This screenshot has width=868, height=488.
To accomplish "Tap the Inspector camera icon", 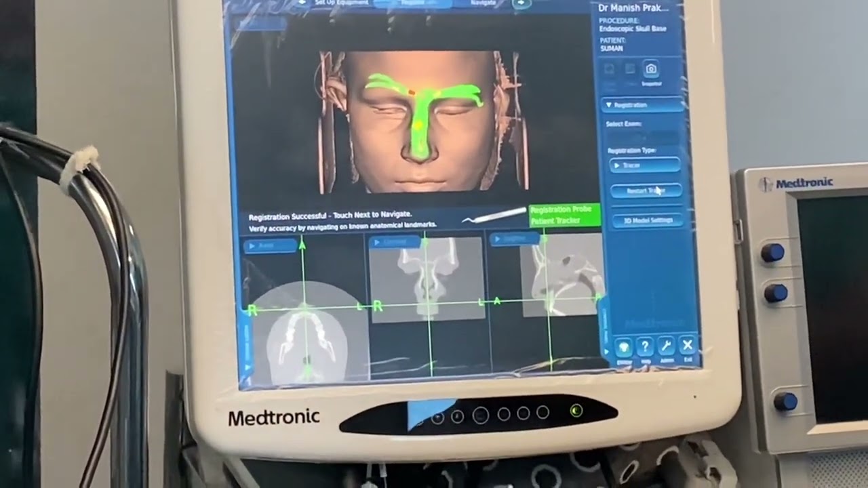I will 651,69.
